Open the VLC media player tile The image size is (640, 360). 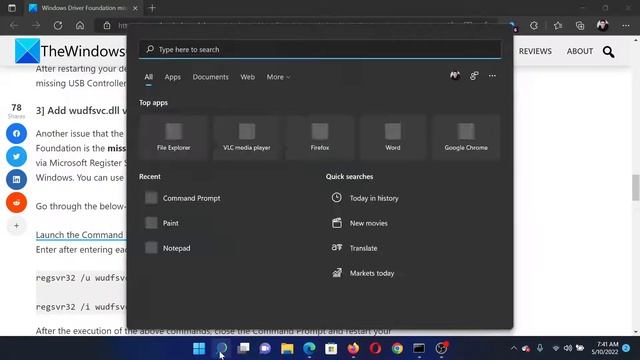point(247,137)
